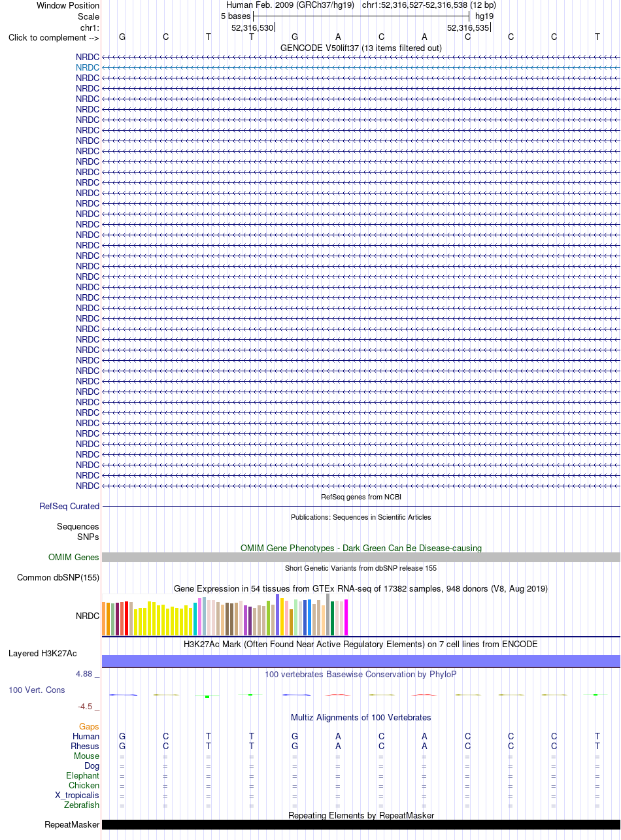Click the position text chr1:52,316,527-52,316,538 (12 bp)

(x=429, y=5)
